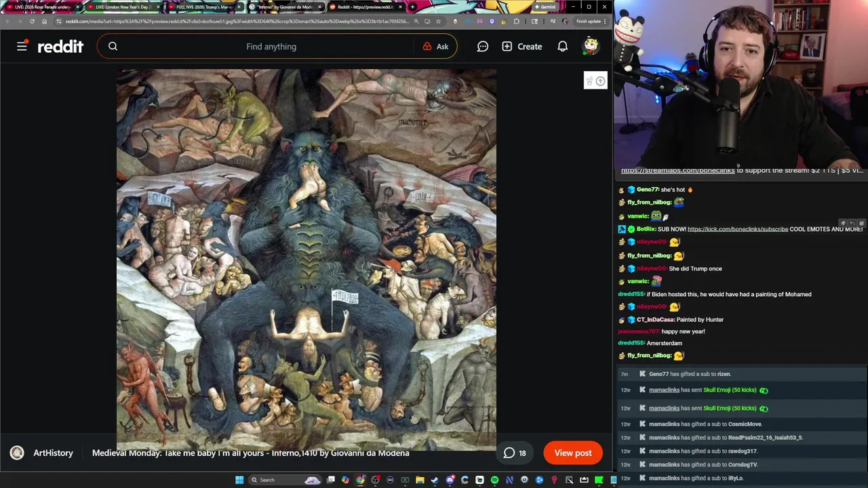Open Discord from the taskbar
This screenshot has height=488, width=868.
pyautogui.click(x=450, y=480)
